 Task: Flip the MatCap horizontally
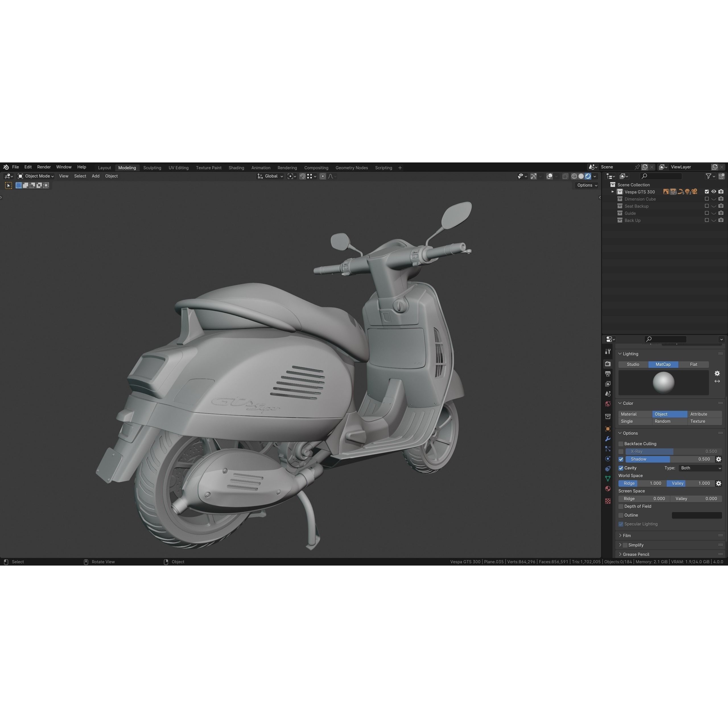point(717,381)
